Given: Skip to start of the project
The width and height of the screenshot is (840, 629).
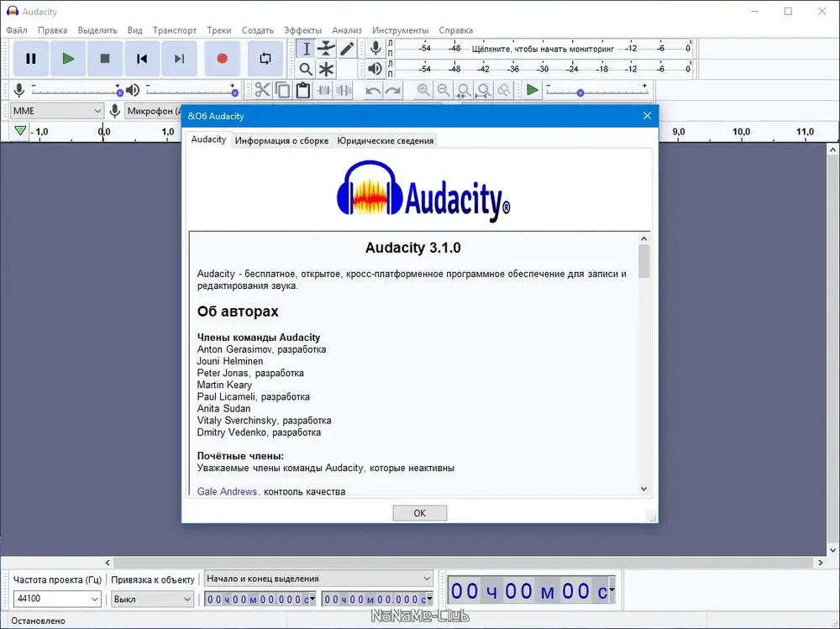Looking at the screenshot, I should pos(142,59).
